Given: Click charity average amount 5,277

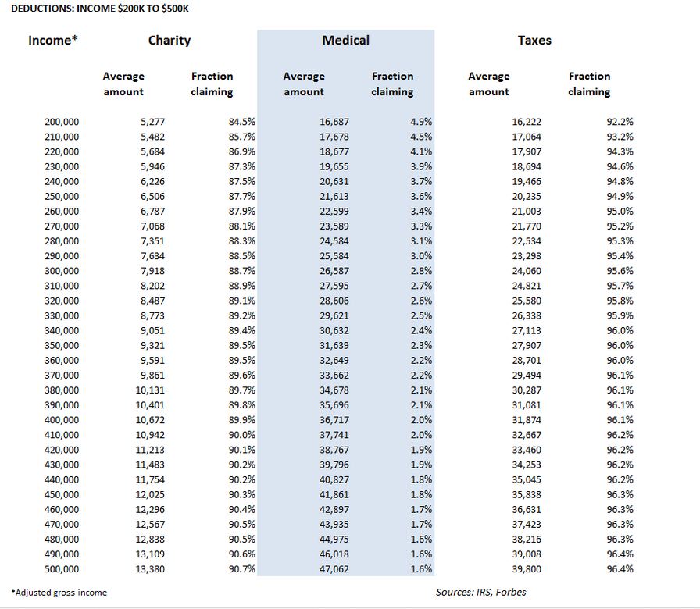Looking at the screenshot, I should (x=152, y=122).
